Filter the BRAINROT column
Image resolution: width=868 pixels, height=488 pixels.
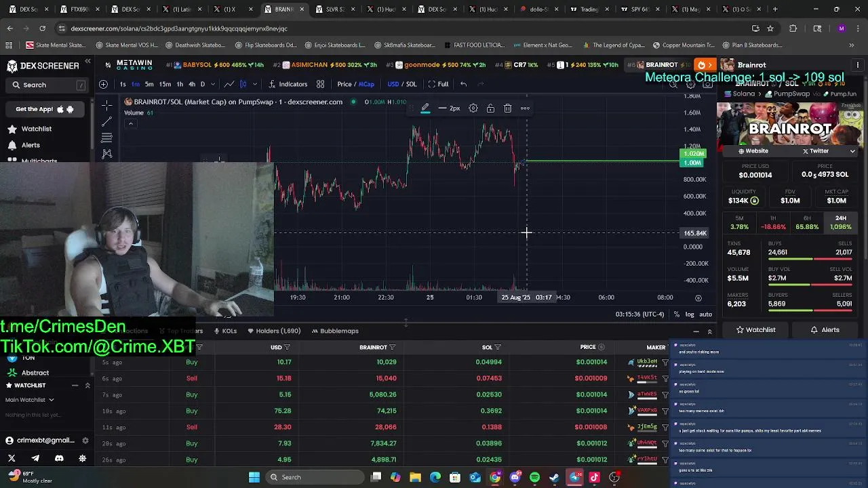click(x=392, y=347)
